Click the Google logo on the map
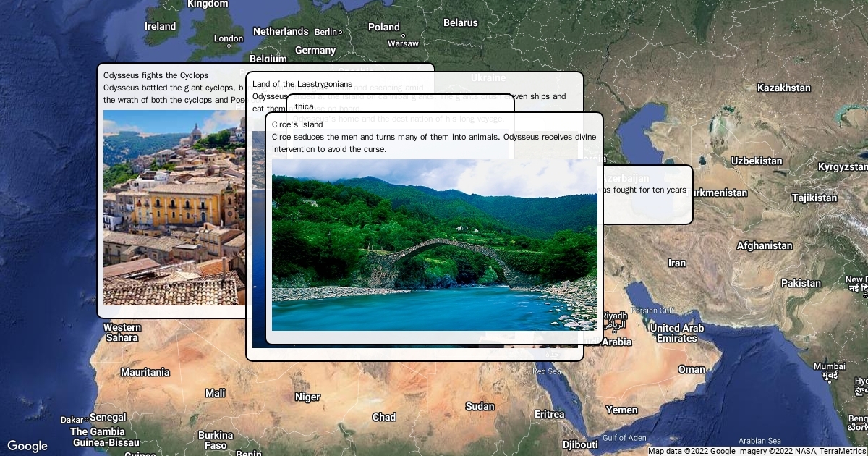Viewport: 868px width, 456px height. tap(27, 446)
